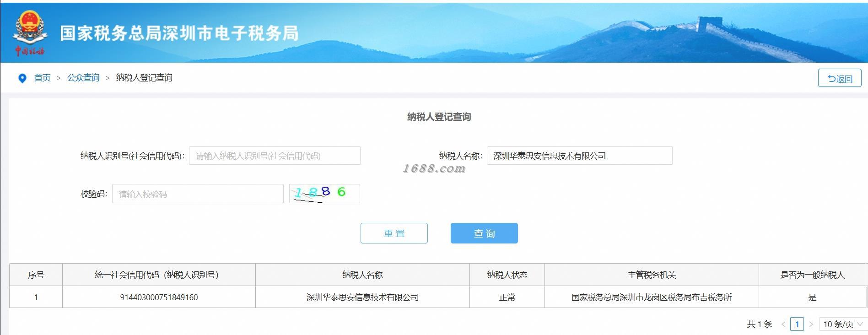The image size is (868, 335).
Task: Focus the 纳税人名称 input field
Action: (579, 156)
